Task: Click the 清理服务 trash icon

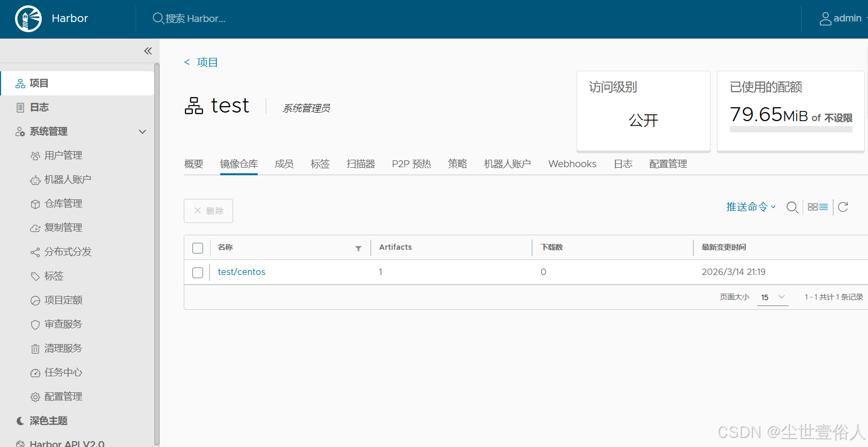Action: (35, 349)
